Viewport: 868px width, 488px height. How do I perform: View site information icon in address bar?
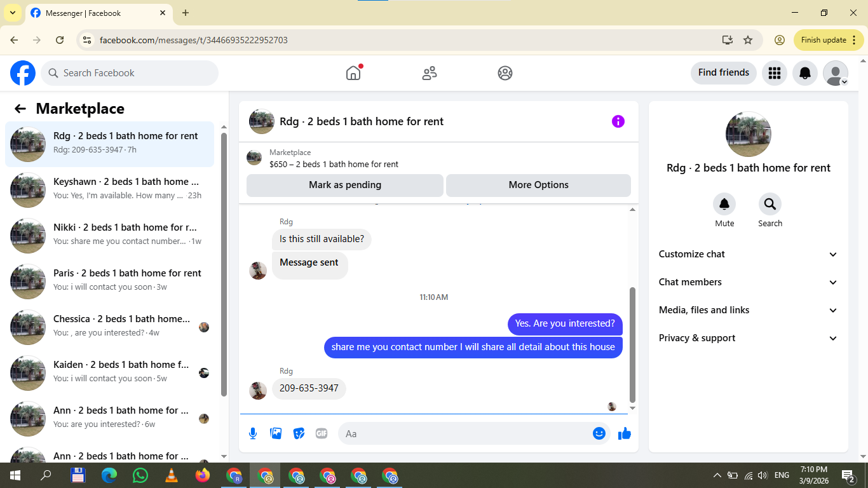point(87,40)
